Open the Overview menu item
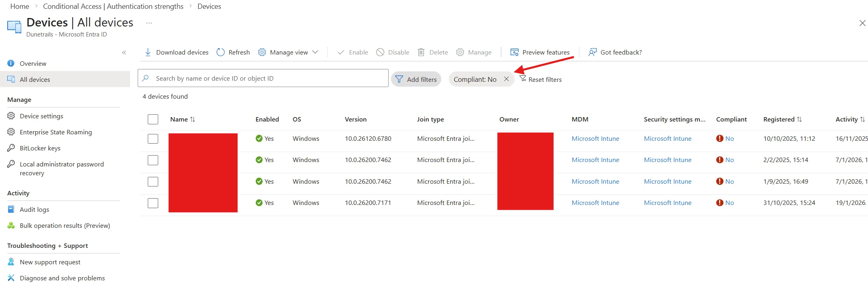Viewport: 868px width, 304px height. pyautogui.click(x=33, y=63)
